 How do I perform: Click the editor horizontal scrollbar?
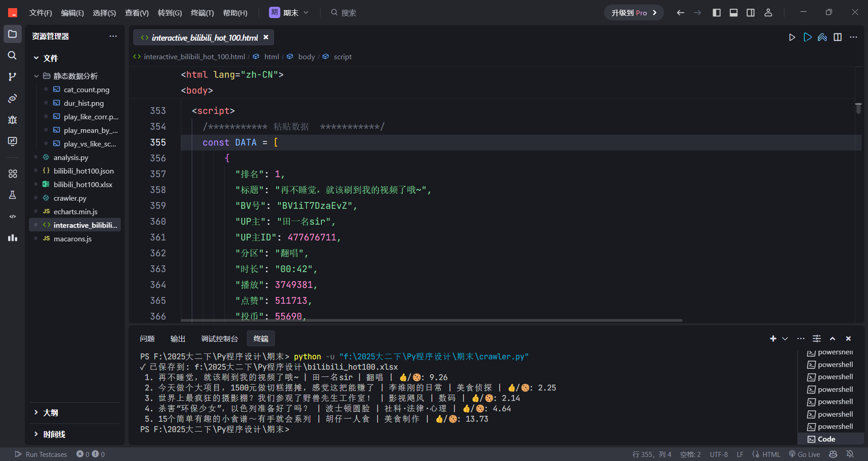(x=432, y=320)
